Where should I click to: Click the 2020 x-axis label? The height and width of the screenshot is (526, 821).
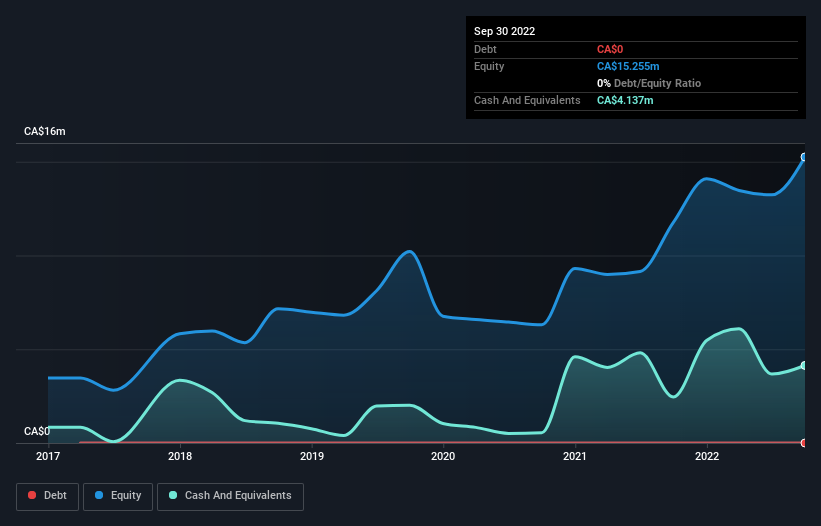coord(443,456)
